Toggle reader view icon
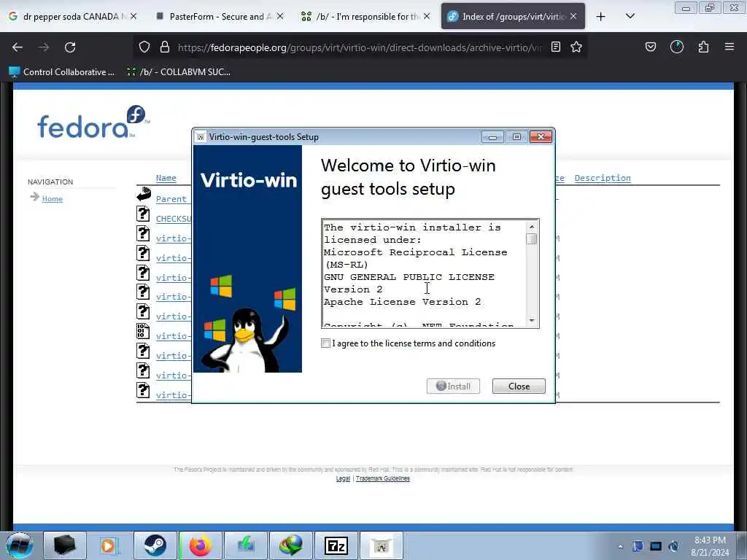Viewport: 747px width, 560px height. (555, 47)
